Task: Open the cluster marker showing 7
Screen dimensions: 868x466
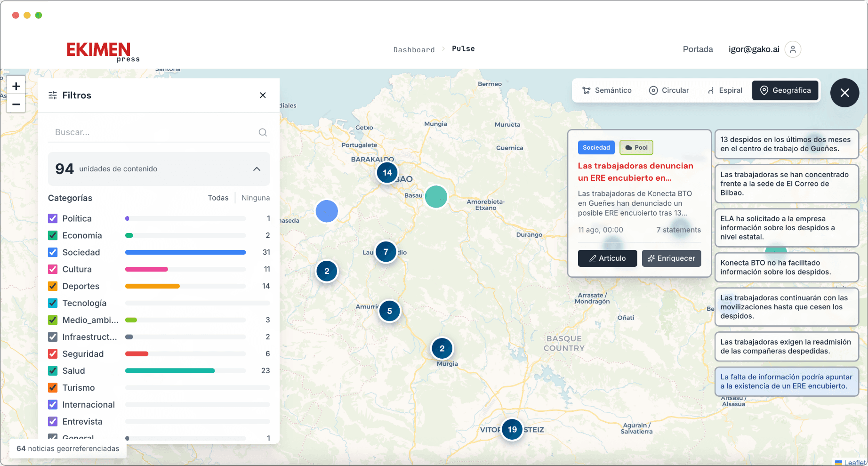Action: (386, 252)
